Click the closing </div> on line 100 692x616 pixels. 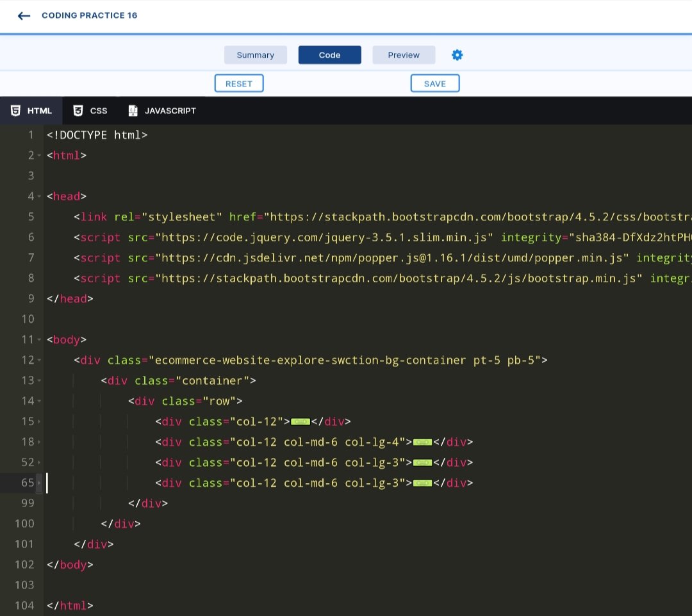120,524
